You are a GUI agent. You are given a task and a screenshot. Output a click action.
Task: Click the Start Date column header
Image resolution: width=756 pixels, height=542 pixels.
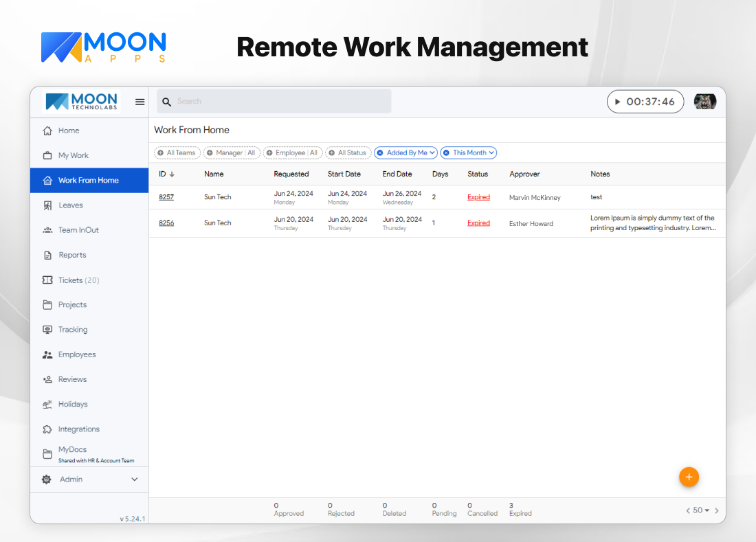coord(344,174)
